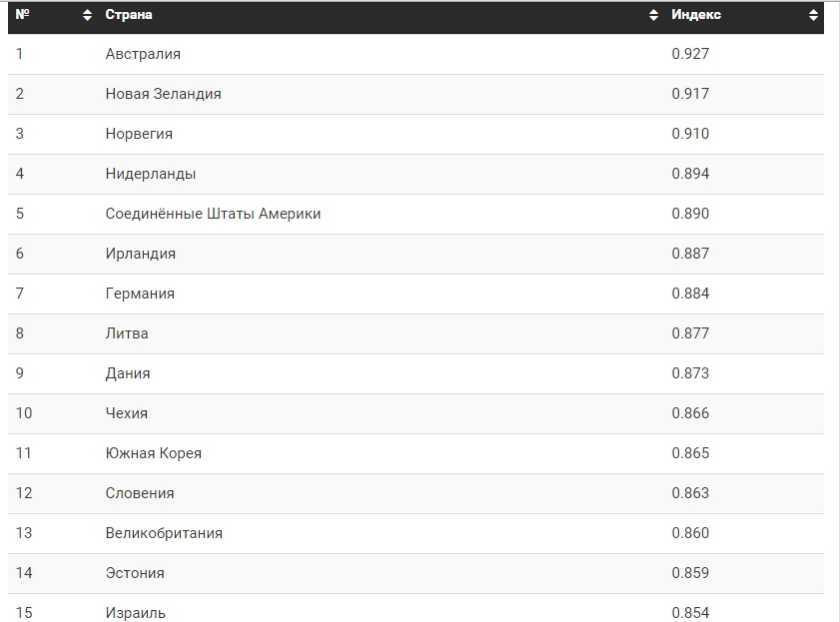Click the Норвегия table row

click(x=139, y=134)
